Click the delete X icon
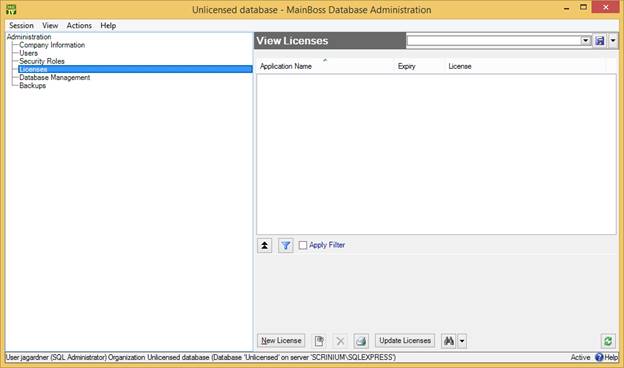Screen dimensions: 624x368 pyautogui.click(x=340, y=341)
